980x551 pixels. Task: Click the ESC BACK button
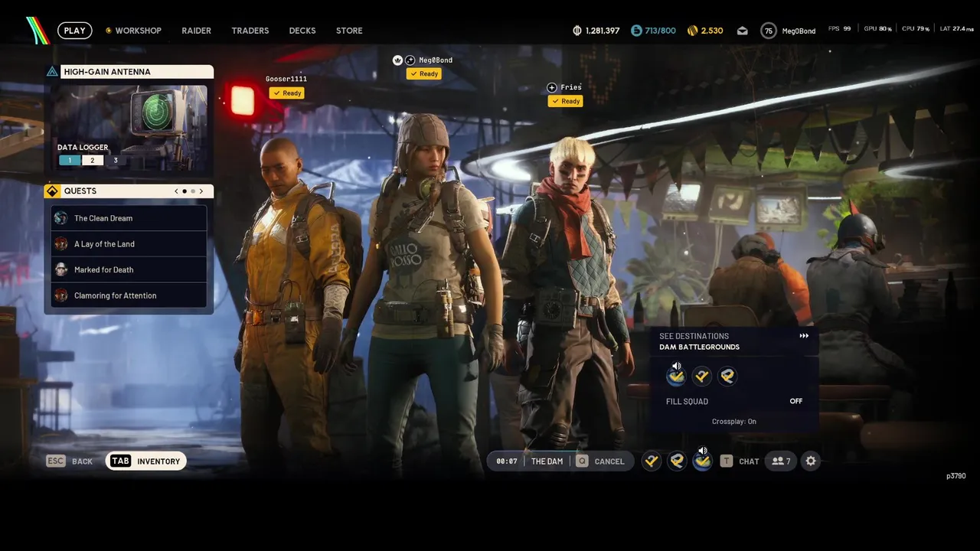[70, 461]
